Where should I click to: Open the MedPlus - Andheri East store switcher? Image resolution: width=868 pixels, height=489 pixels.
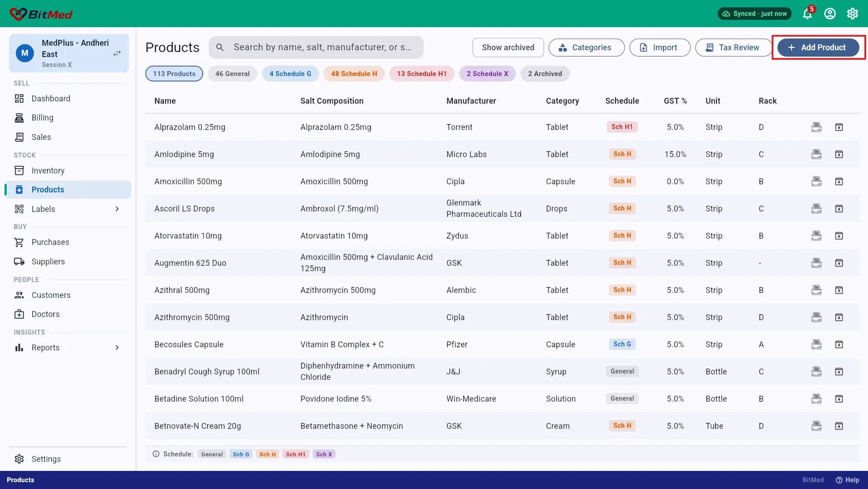pos(69,53)
